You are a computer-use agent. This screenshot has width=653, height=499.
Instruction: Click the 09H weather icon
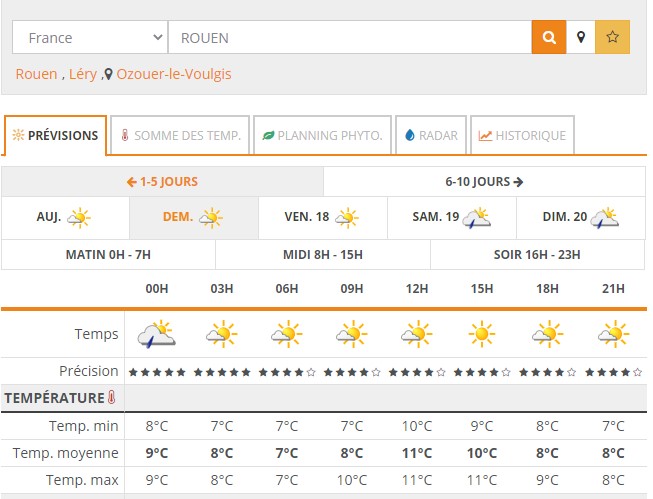click(352, 334)
